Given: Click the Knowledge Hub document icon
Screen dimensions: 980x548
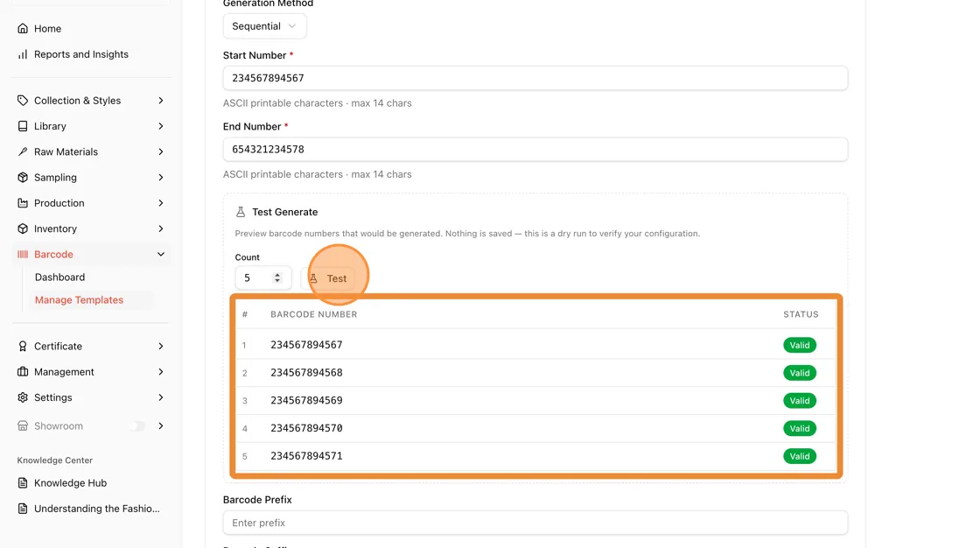Looking at the screenshot, I should point(23,483).
